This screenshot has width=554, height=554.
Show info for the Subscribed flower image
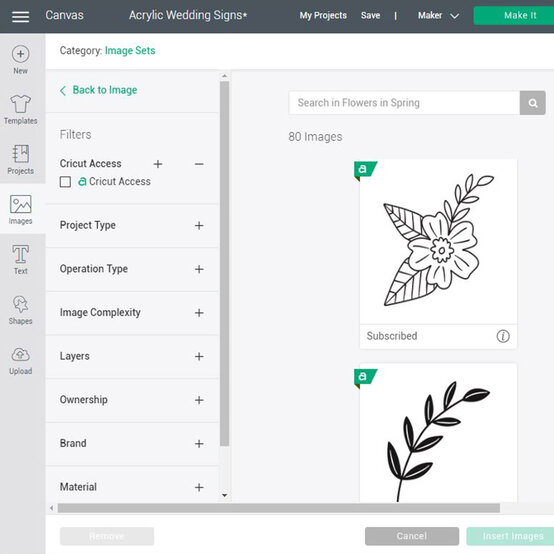[503, 336]
